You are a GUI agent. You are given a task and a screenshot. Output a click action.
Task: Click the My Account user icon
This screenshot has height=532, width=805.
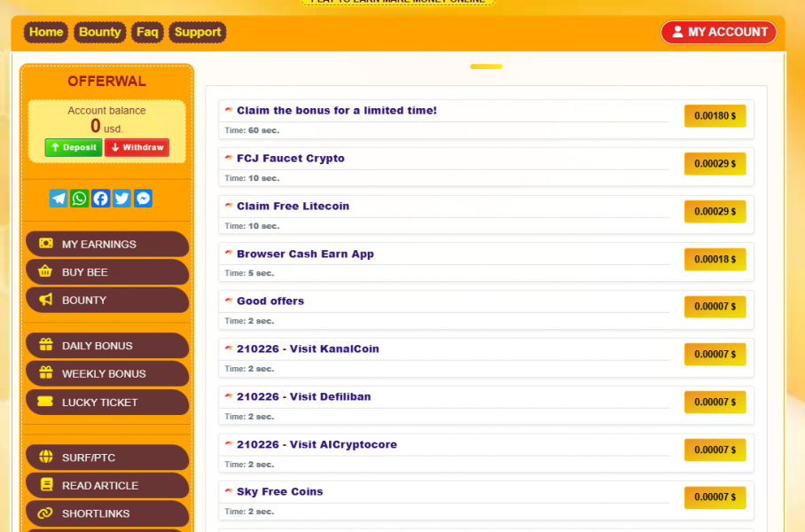pos(677,32)
